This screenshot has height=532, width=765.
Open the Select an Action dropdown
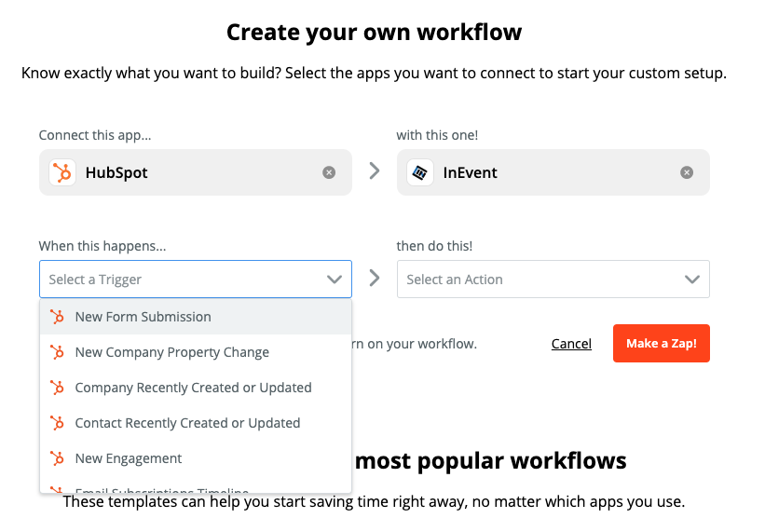point(553,280)
